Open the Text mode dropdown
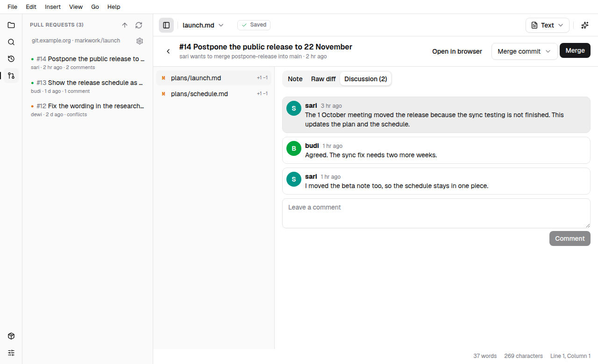Screen dimensions: 598x364 point(548,25)
